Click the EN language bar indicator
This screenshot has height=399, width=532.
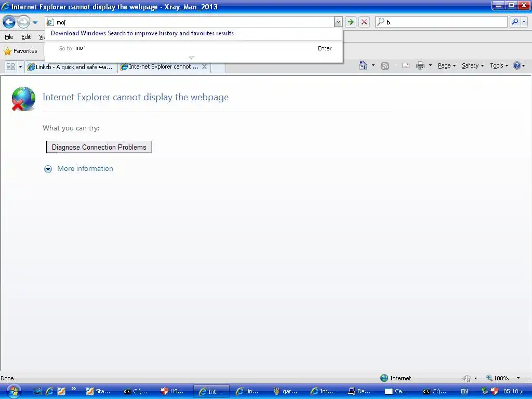click(464, 391)
